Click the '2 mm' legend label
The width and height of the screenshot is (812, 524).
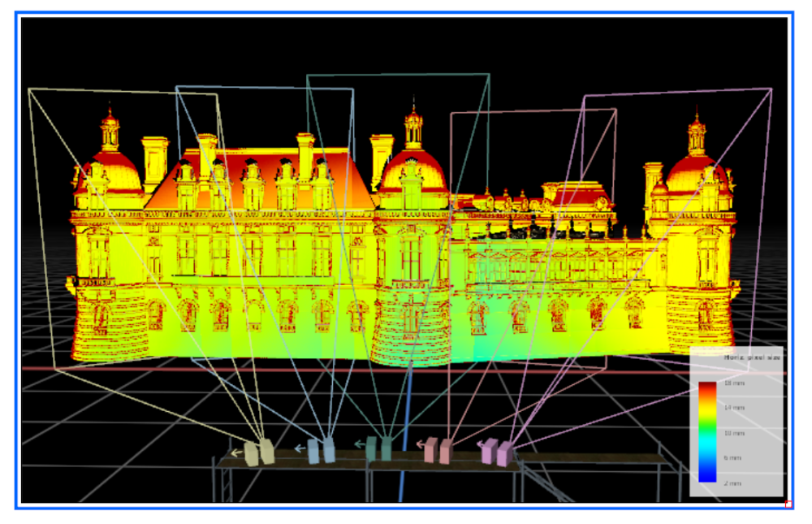pyautogui.click(x=732, y=483)
